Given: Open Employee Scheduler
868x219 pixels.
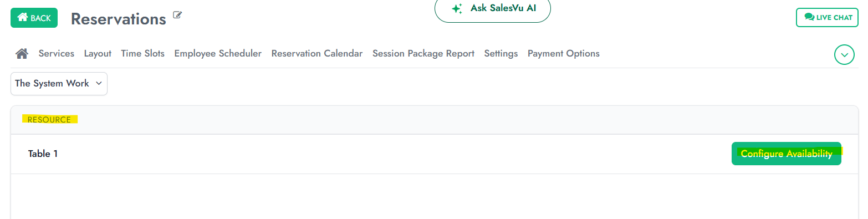Looking at the screenshot, I should pyautogui.click(x=218, y=53).
